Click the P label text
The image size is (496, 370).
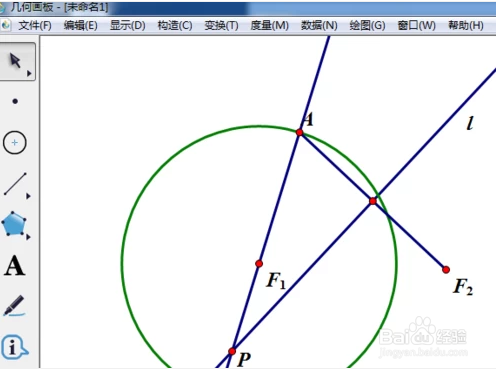pos(244,359)
